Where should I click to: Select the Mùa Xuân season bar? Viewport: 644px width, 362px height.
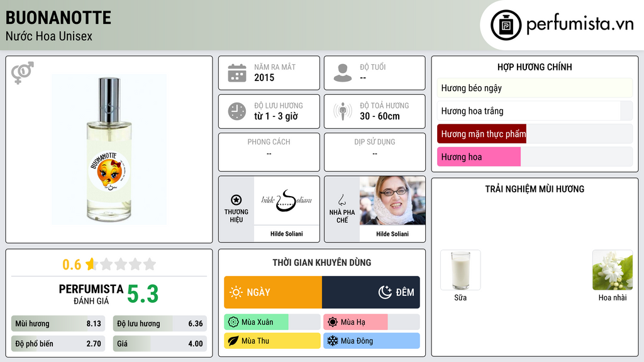click(x=272, y=322)
